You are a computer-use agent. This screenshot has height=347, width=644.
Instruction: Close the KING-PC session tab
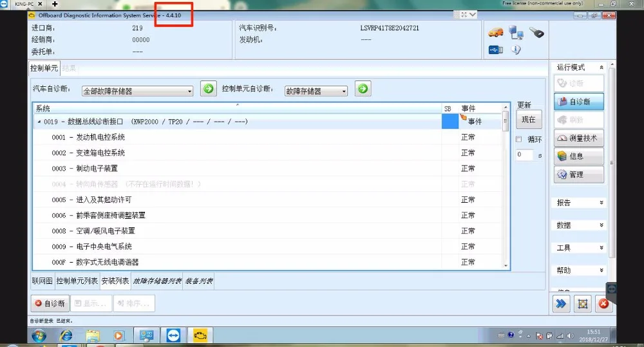tap(40, 4)
